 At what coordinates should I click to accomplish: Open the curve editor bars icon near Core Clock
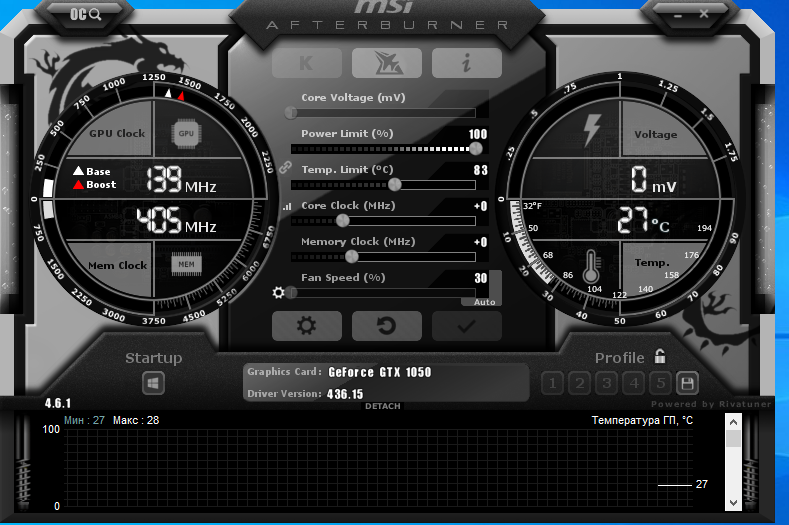coord(287,206)
